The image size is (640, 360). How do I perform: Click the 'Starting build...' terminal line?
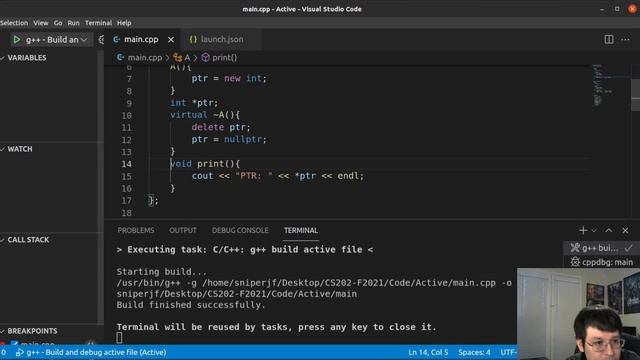click(161, 272)
